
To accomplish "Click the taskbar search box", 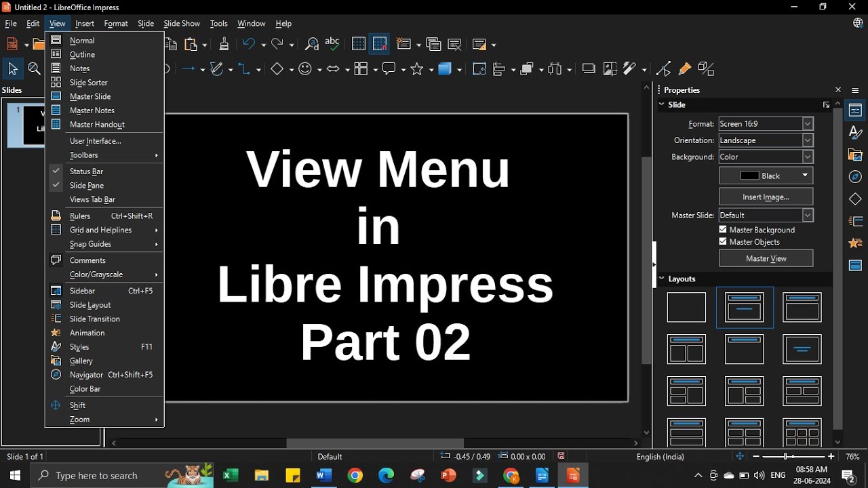I will [x=122, y=476].
